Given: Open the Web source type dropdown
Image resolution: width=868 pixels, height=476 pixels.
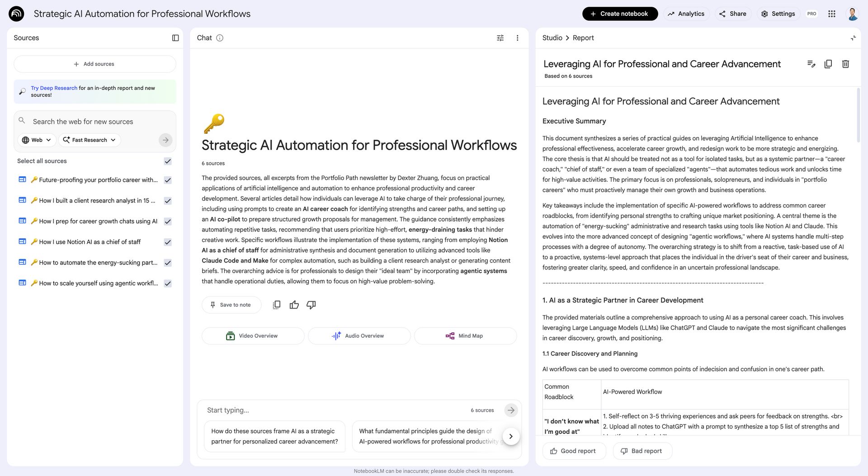Looking at the screenshot, I should [x=37, y=140].
